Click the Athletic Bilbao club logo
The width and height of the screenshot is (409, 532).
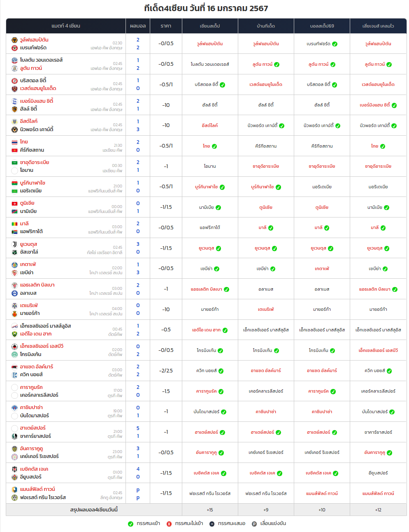[14, 285]
